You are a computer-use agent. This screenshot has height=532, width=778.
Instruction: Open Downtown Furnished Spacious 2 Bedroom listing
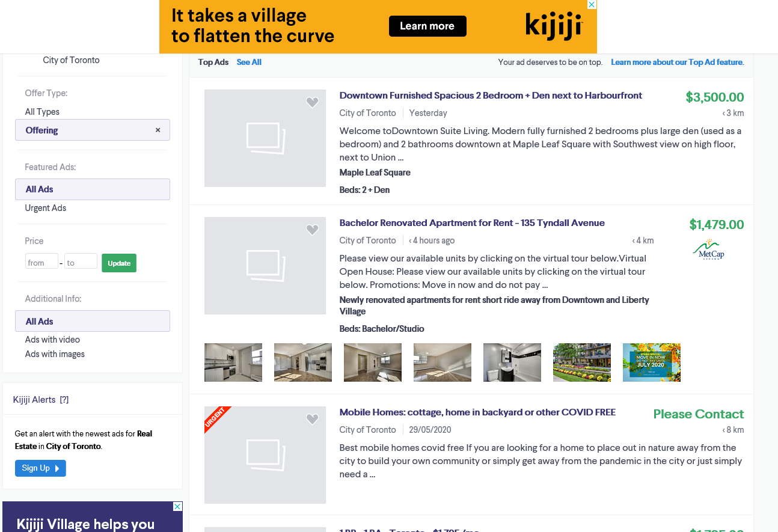[x=491, y=96]
